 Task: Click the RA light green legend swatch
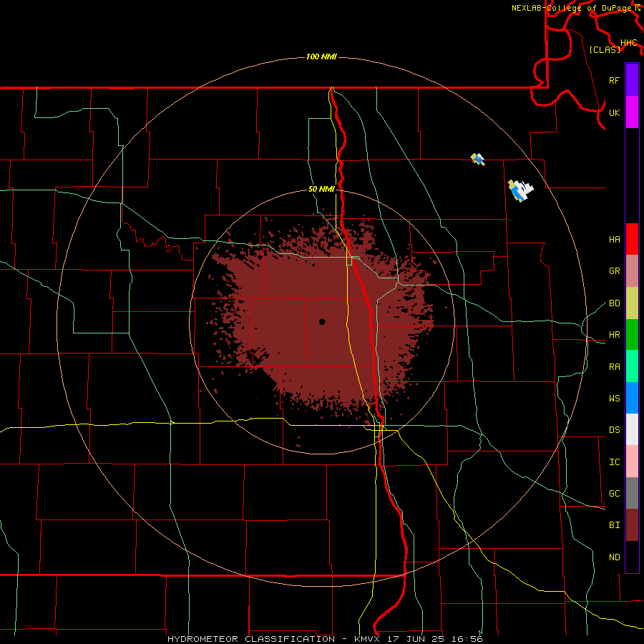pos(632,366)
